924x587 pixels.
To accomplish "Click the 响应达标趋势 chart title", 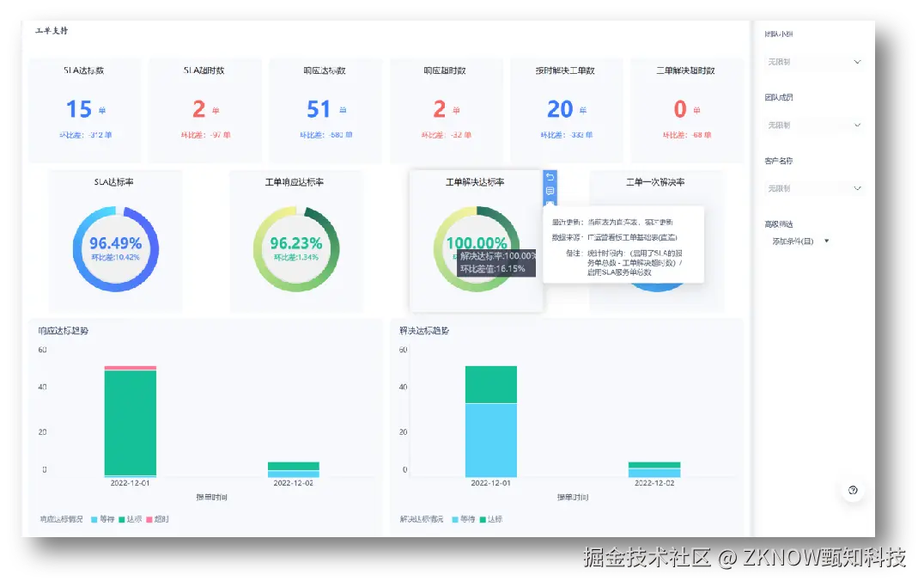I will [63, 331].
